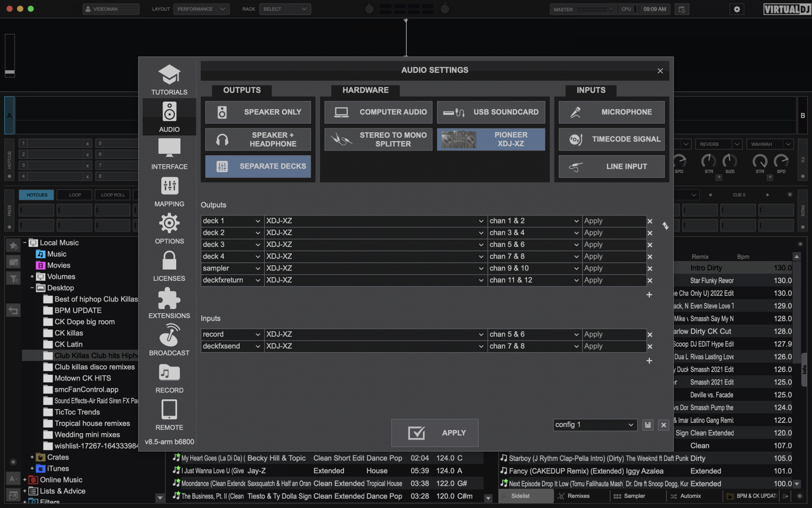
Task: Select Separate Decks output mode
Action: 258,167
